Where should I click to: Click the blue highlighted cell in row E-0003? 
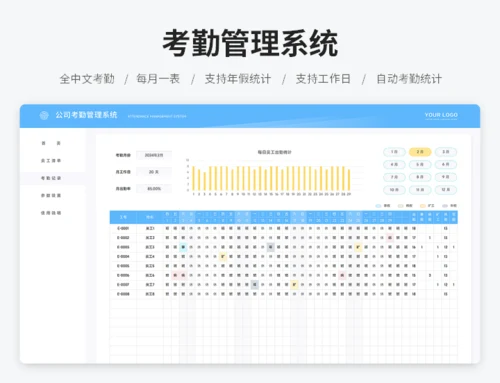tap(183, 247)
